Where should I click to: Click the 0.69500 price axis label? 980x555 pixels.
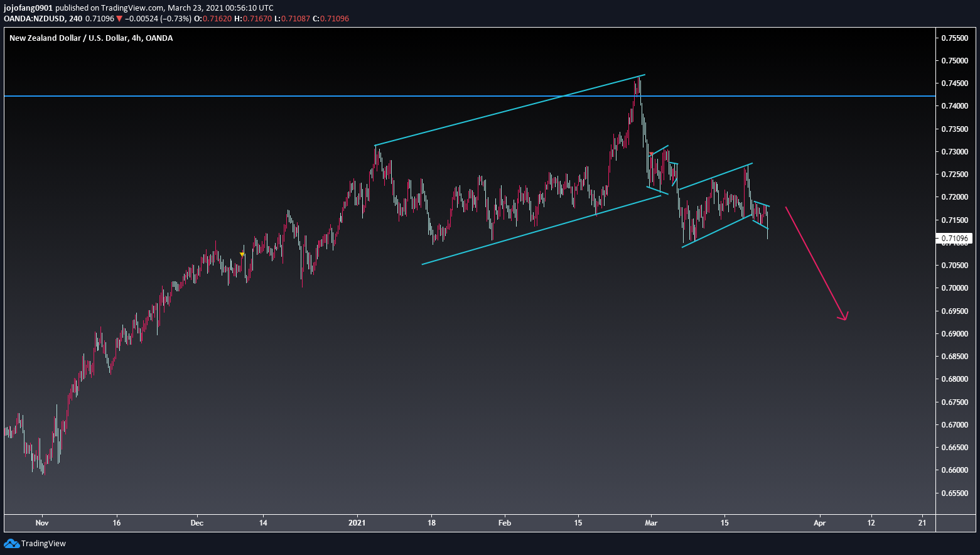[954, 311]
